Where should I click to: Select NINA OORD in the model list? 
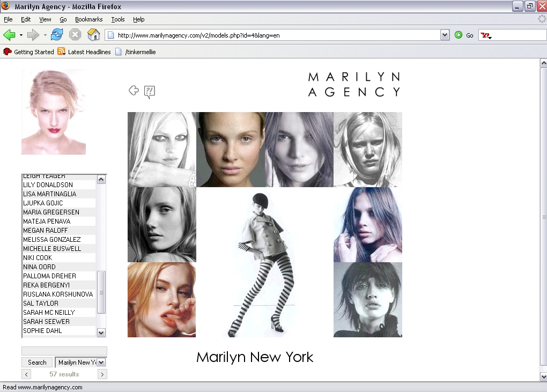point(59,267)
